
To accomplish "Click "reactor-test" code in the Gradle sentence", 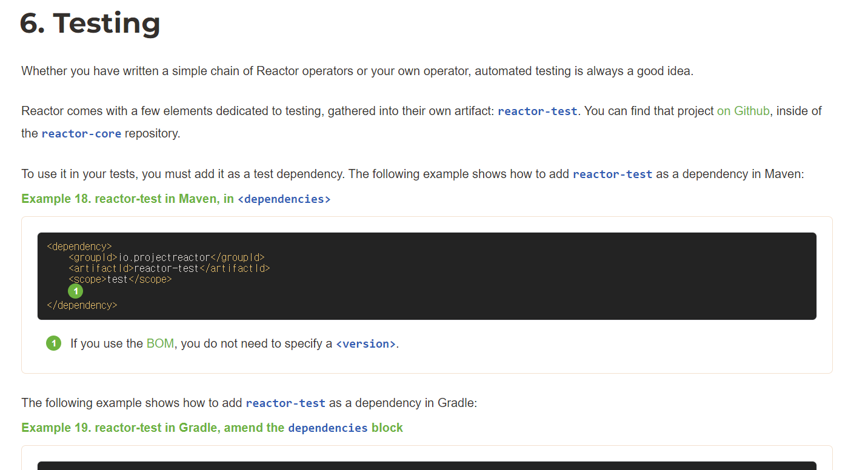I will click(x=285, y=403).
